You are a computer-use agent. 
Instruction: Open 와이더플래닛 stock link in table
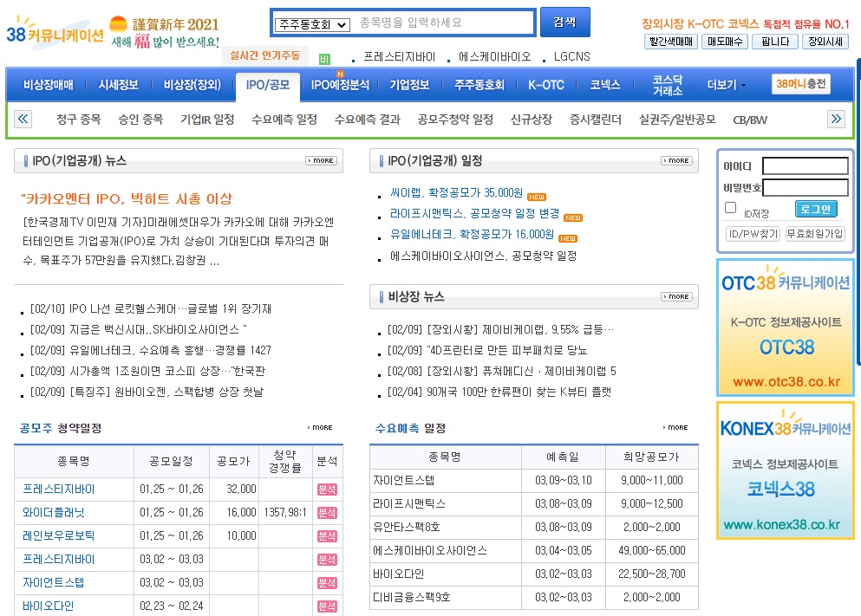53,512
